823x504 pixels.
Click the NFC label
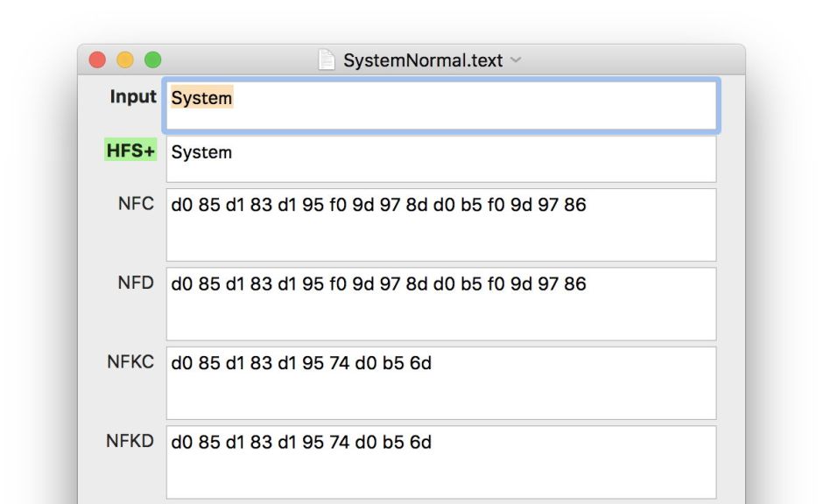pos(136,204)
